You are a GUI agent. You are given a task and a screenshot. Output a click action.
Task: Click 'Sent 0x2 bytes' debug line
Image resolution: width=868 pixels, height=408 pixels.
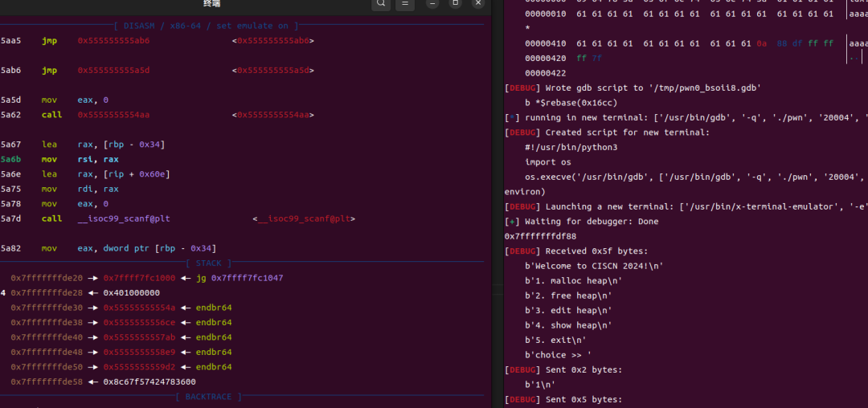point(563,370)
